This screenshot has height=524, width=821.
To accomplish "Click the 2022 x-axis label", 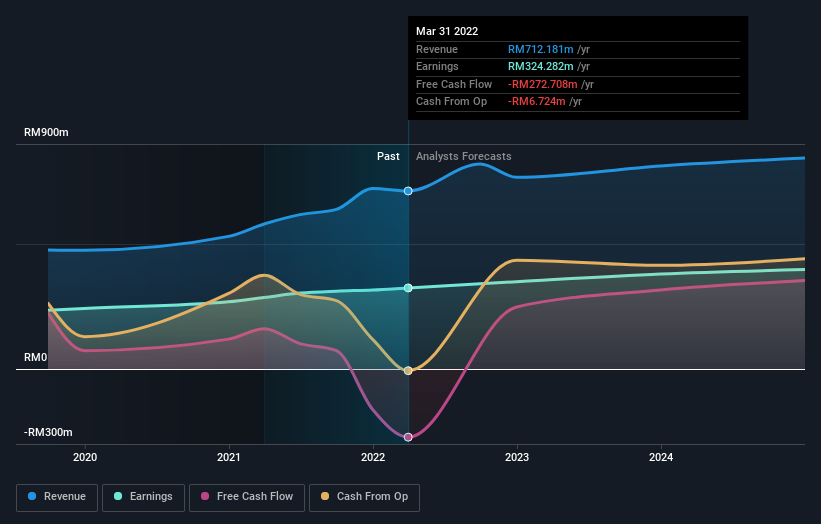I will tap(373, 457).
